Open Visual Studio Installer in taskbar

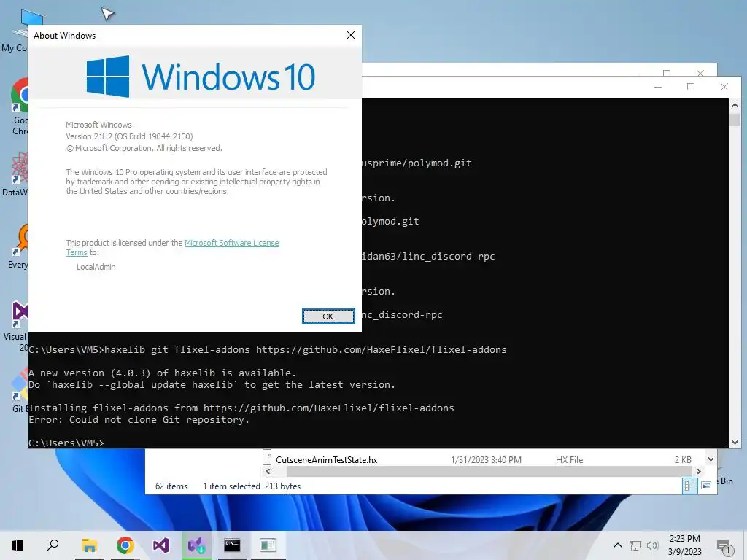pyautogui.click(x=196, y=545)
